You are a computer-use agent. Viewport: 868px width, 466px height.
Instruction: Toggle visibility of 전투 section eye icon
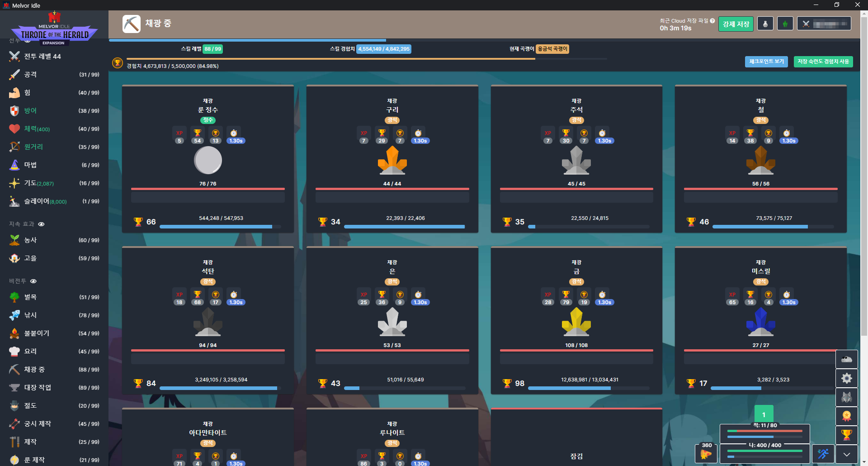tap(28, 41)
